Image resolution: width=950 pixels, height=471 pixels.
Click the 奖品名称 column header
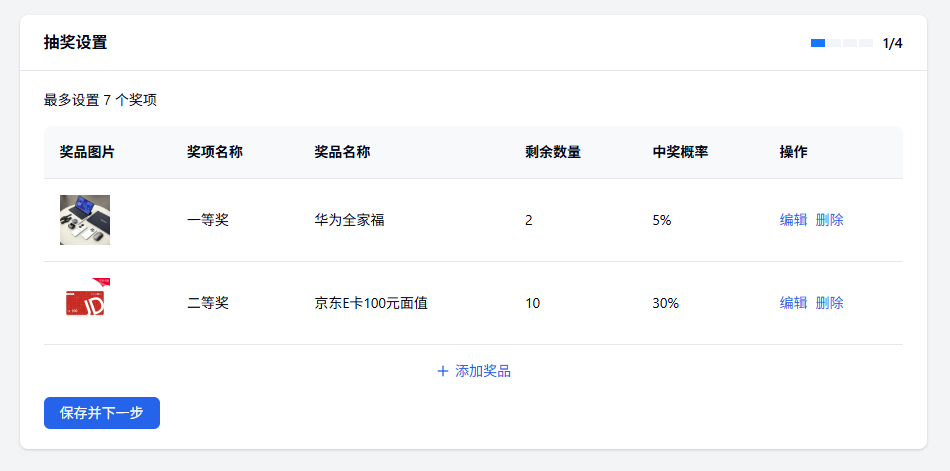pyautogui.click(x=342, y=152)
